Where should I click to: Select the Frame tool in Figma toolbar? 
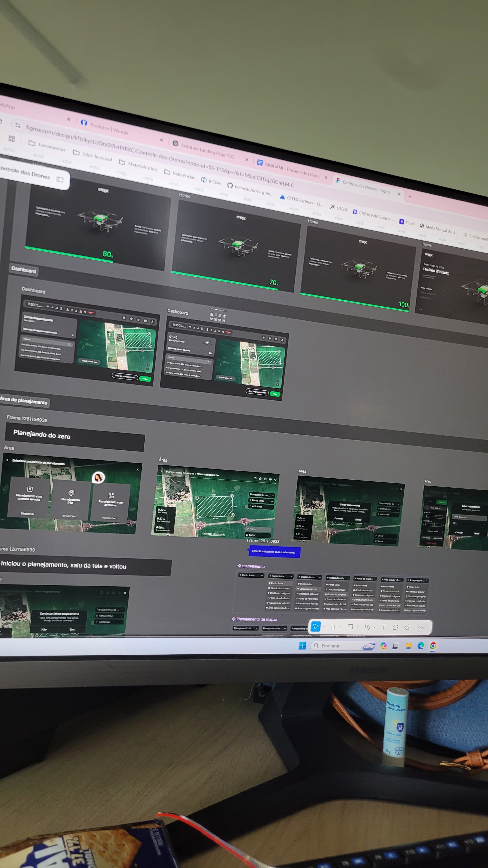[333, 627]
